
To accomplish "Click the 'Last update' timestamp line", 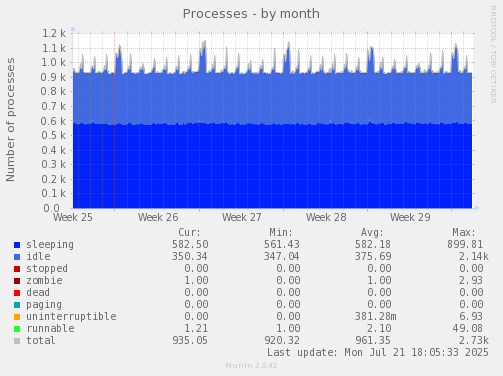I will pyautogui.click(x=378, y=352).
